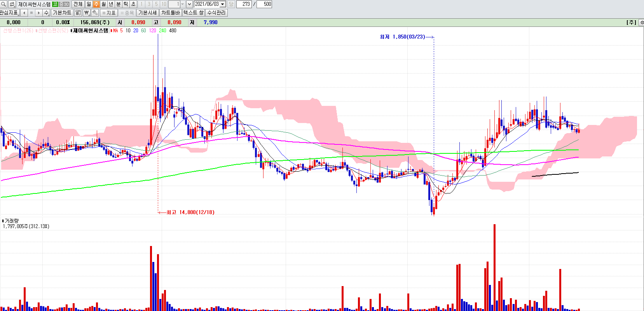Image resolution: width=644 pixels, height=311 pixels.
Task: Click the gear icon at chart right edge
Action: click(x=641, y=22)
